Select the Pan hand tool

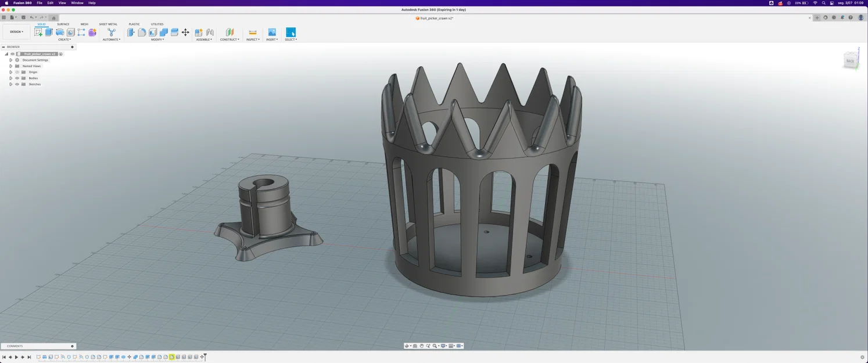[x=422, y=346]
